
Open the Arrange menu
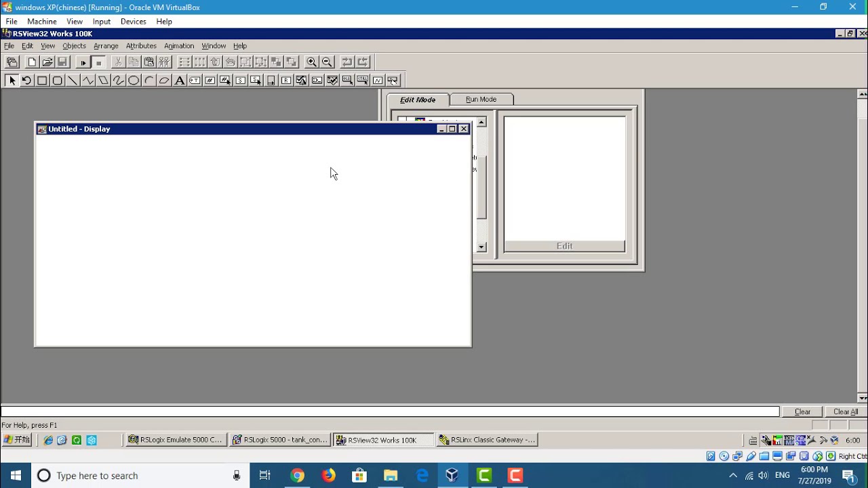[x=106, y=46]
